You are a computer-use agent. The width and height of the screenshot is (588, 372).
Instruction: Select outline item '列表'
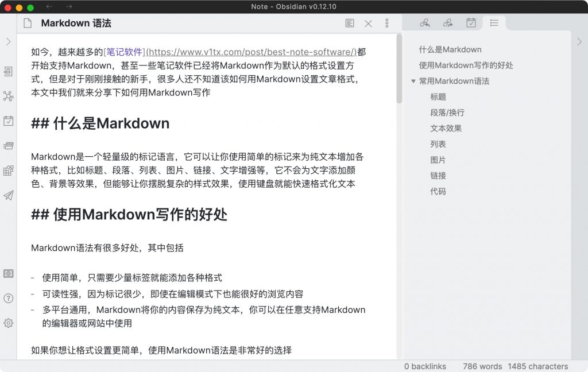[x=438, y=144]
